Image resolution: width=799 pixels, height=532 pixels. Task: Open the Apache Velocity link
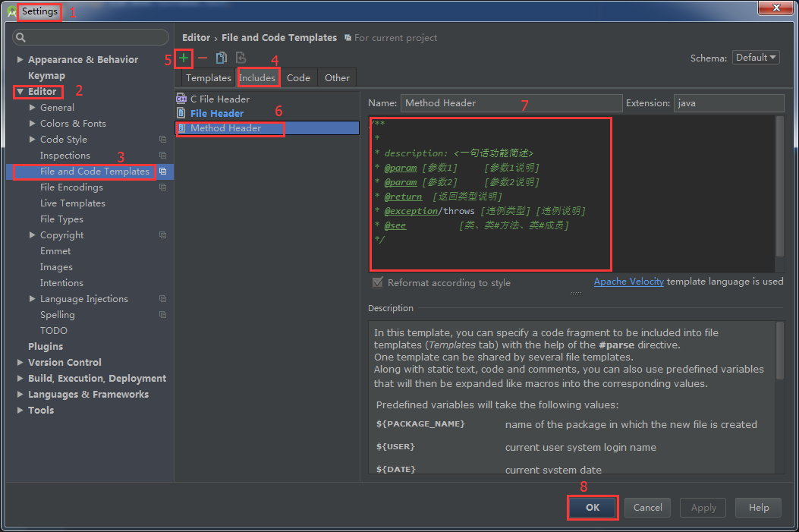628,281
